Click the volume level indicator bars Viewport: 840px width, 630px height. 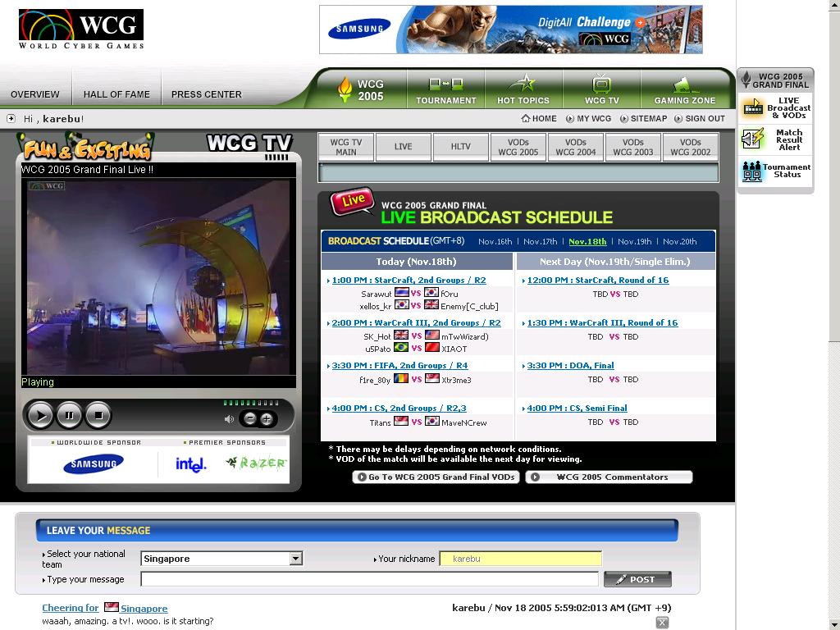point(251,403)
